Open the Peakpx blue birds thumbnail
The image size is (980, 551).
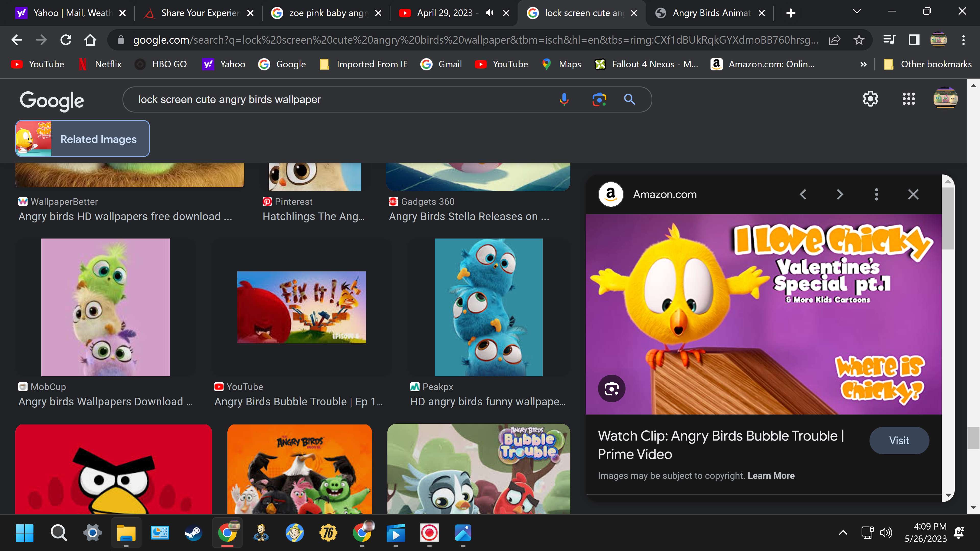(488, 307)
